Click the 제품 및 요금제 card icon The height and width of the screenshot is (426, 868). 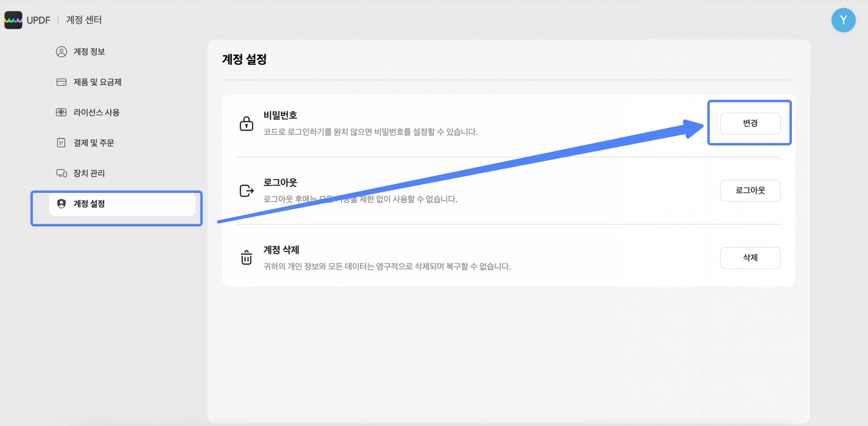[61, 82]
